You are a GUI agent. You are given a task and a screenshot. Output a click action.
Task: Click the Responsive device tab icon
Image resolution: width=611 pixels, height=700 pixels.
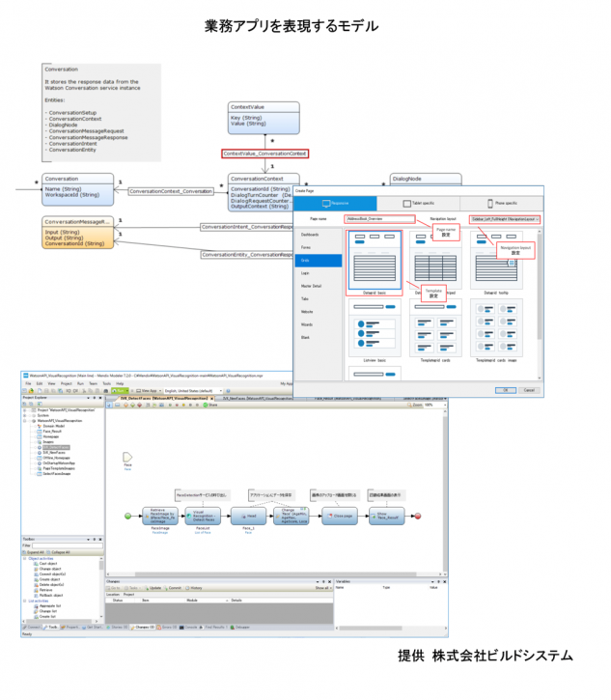pos(331,204)
